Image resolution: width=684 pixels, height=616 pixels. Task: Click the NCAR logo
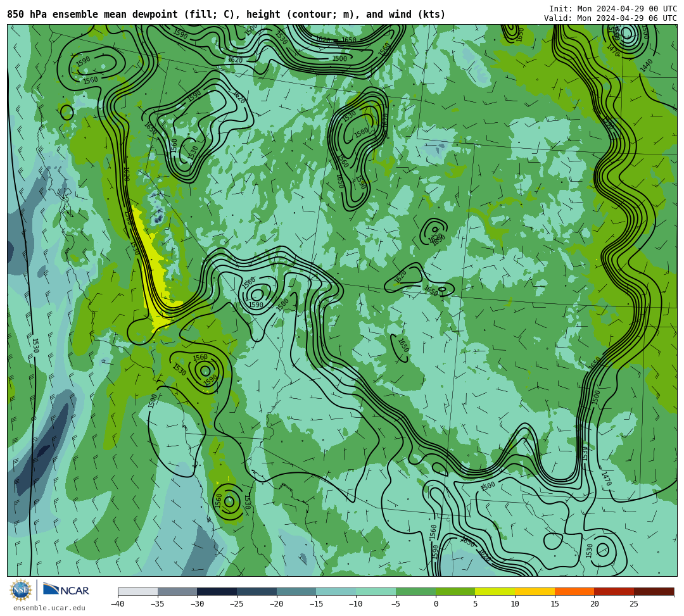[x=66, y=590]
